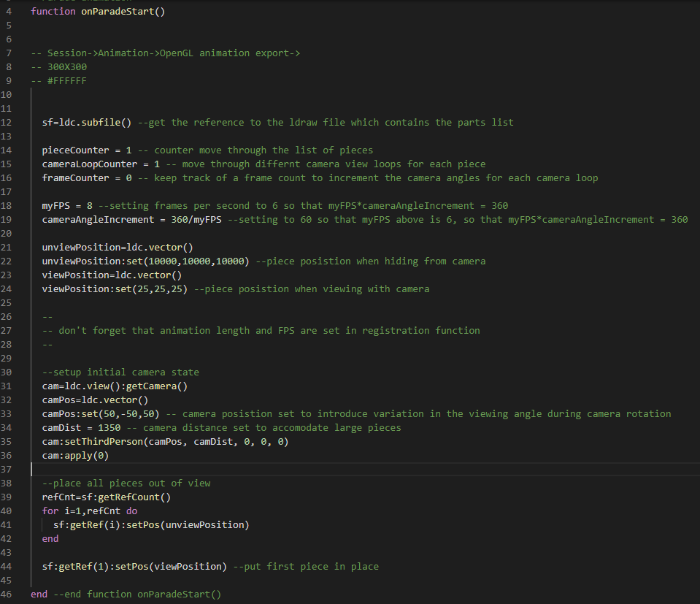Click line number 40 in gutter
The height and width of the screenshot is (604, 700).
(x=7, y=511)
